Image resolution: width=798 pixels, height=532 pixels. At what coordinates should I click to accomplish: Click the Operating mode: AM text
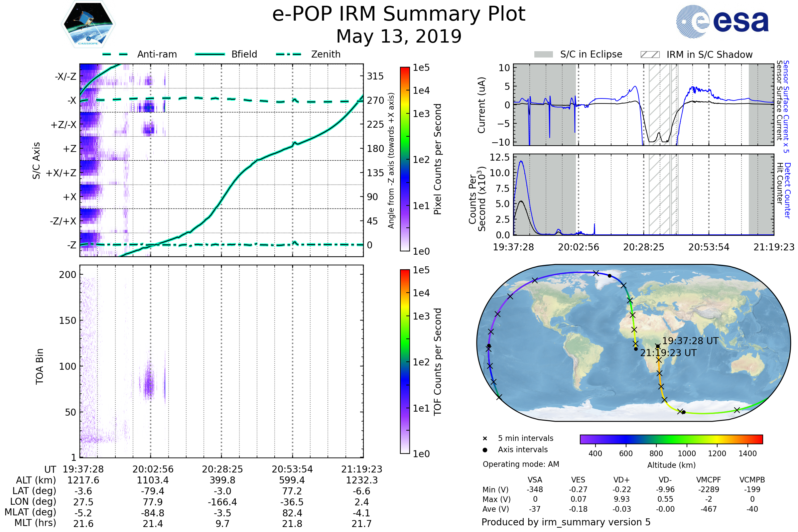(521, 464)
